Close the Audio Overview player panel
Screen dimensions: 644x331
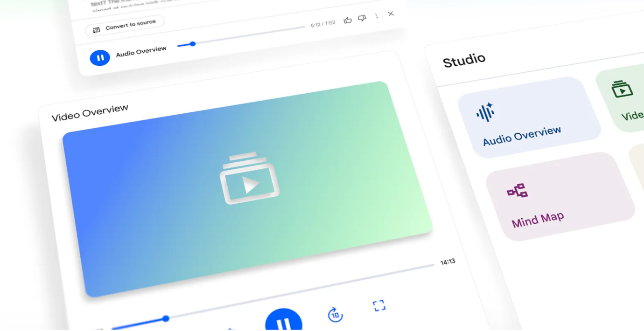point(391,14)
